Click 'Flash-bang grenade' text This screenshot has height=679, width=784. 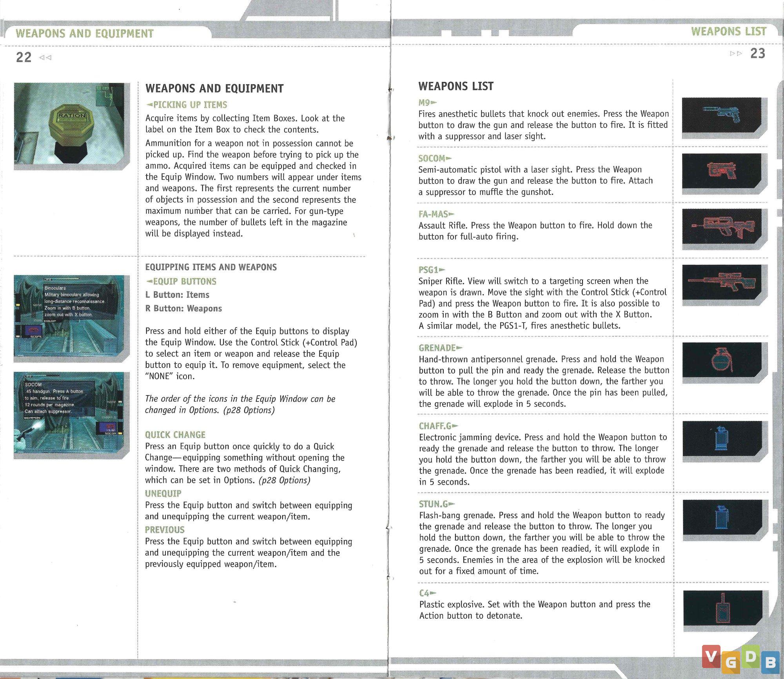(457, 515)
